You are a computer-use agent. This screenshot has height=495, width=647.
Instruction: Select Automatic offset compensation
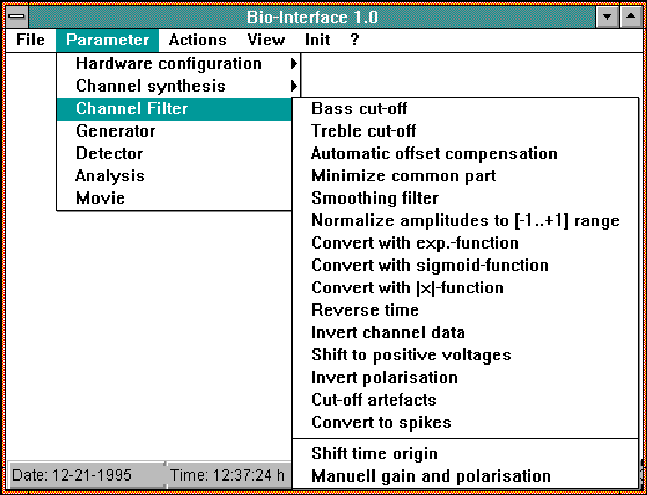(434, 154)
